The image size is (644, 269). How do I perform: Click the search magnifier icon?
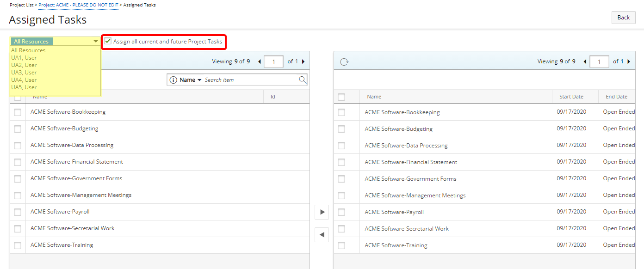(x=303, y=80)
